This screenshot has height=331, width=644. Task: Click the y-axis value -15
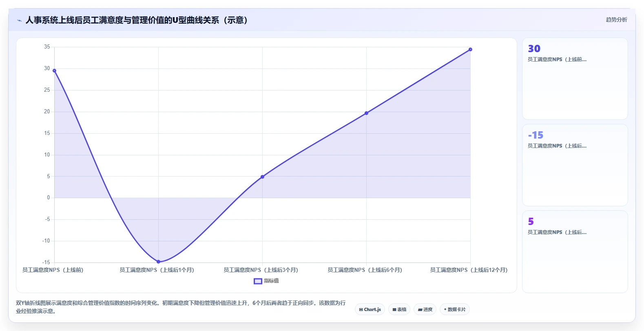pyautogui.click(x=46, y=263)
